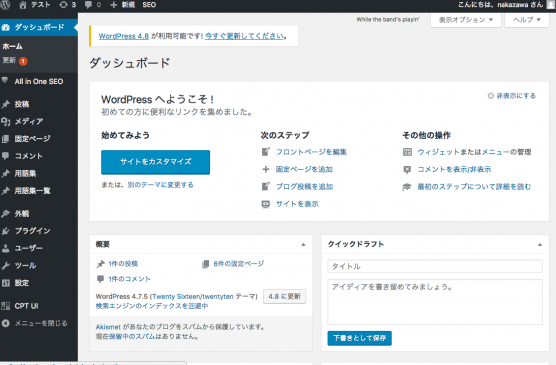Image resolution: width=556 pixels, height=365 pixels.
Task: Click the プラグイン plug icon in sidebar
Action: click(5, 231)
